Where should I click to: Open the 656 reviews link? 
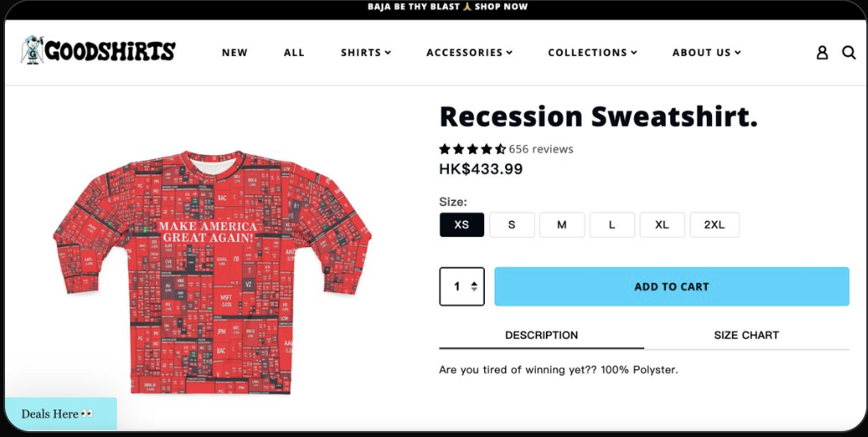coord(541,149)
